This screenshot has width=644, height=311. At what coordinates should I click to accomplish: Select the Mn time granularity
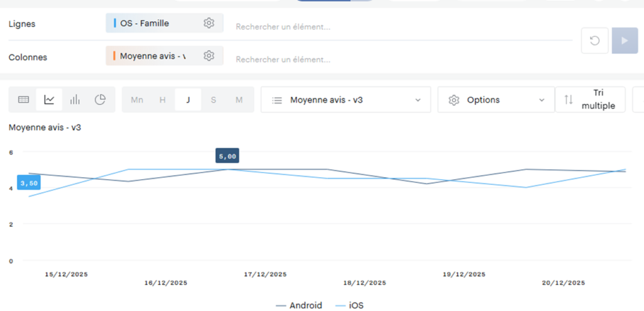coord(136,100)
